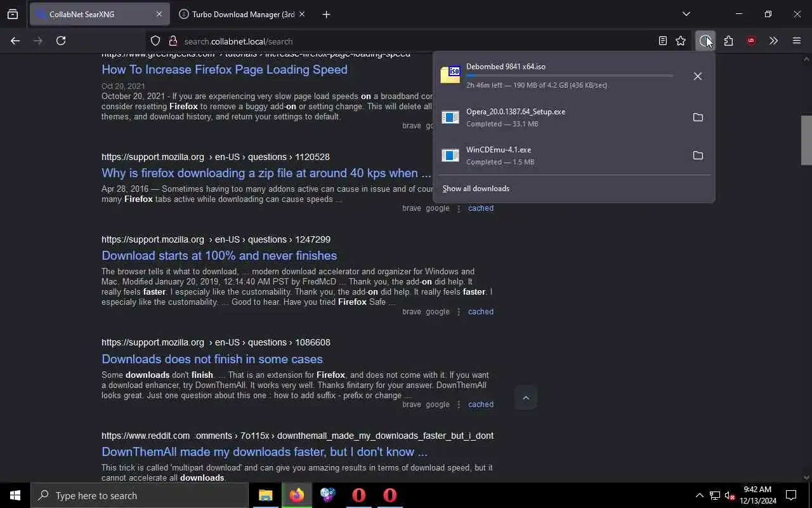The width and height of the screenshot is (812, 508).
Task: Close the CollabNet SearXNG tab
Action: pos(159,14)
